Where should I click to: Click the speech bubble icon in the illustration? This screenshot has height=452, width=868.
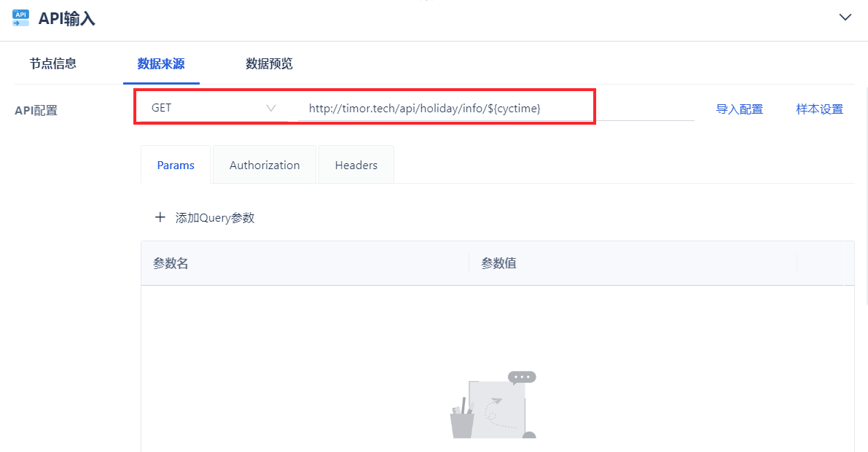[x=522, y=377]
